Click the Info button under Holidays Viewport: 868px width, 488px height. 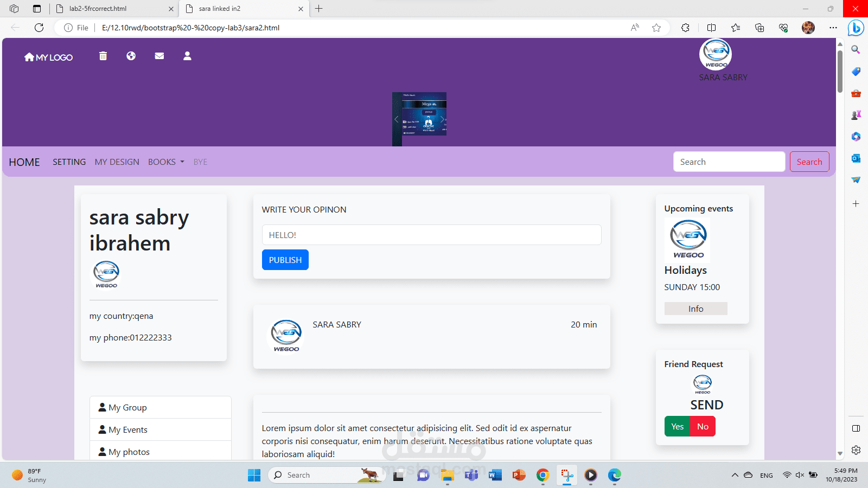pos(696,309)
